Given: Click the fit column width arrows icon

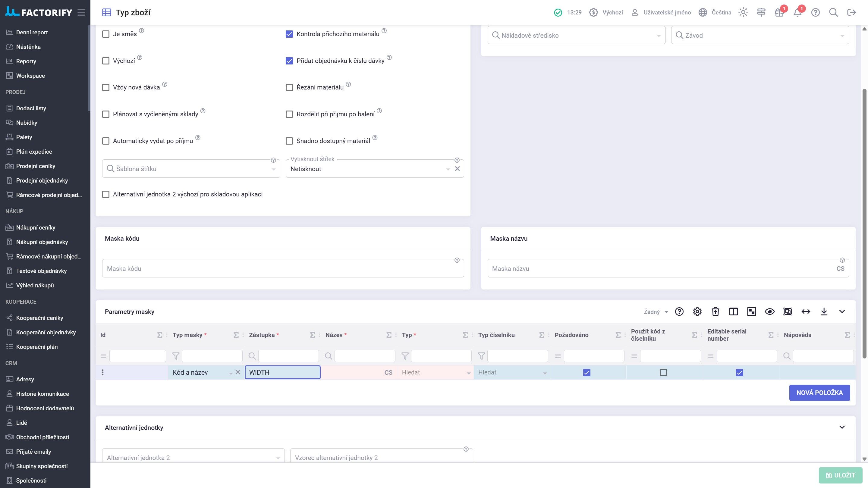Looking at the screenshot, I should (x=806, y=311).
